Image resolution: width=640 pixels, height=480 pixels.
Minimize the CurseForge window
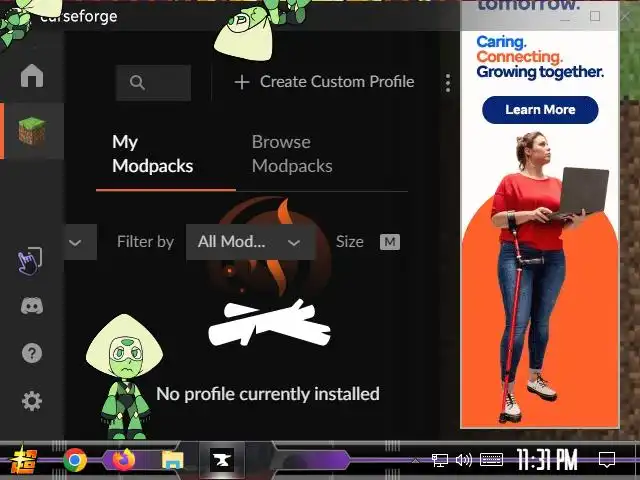[x=565, y=18]
